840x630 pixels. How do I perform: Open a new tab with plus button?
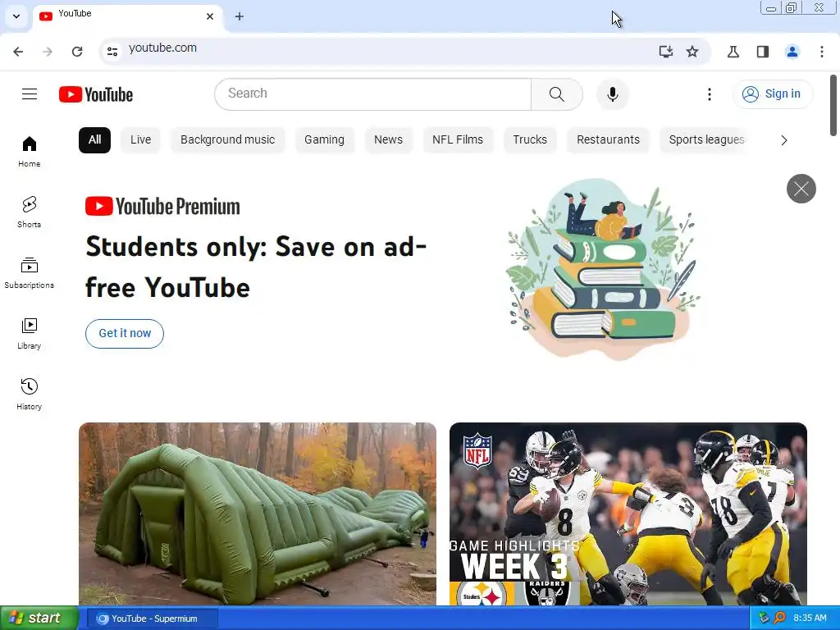240,16
